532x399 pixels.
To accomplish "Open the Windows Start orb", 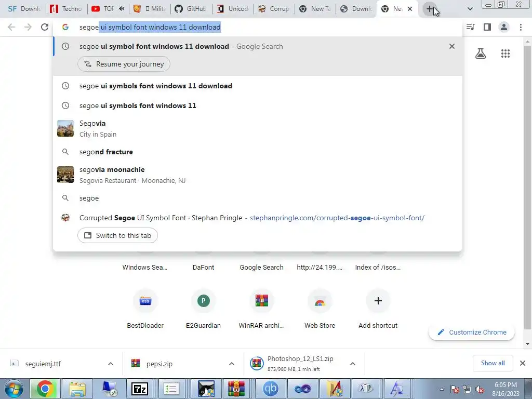I will (14, 389).
